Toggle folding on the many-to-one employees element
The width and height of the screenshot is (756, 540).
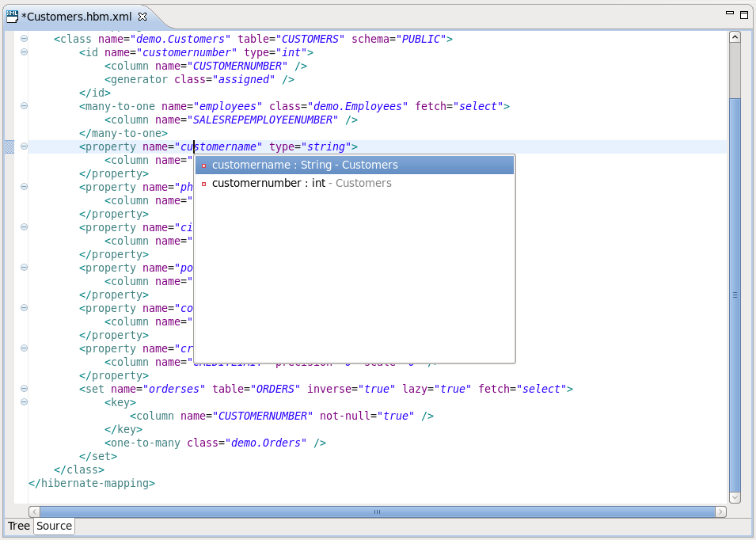point(23,106)
